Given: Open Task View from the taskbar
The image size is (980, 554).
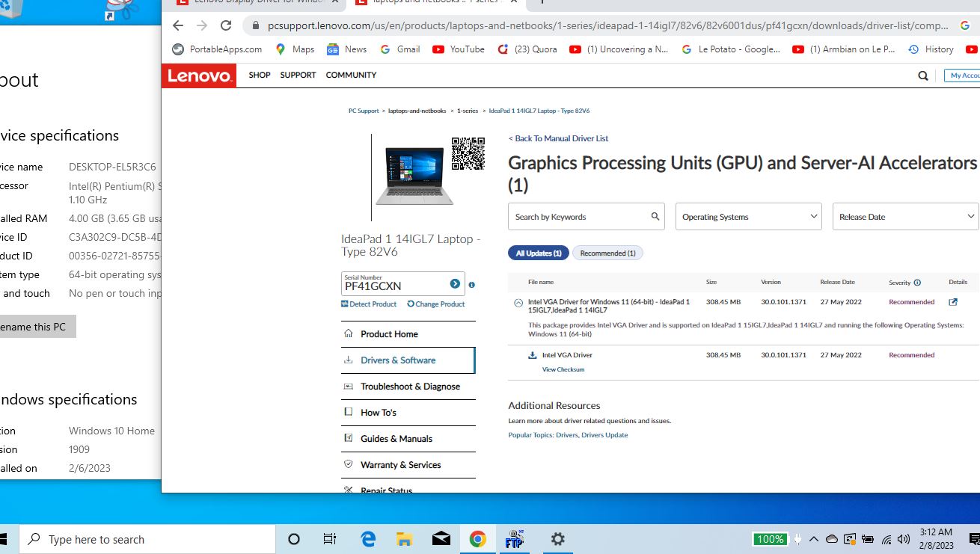Looking at the screenshot, I should (x=330, y=539).
